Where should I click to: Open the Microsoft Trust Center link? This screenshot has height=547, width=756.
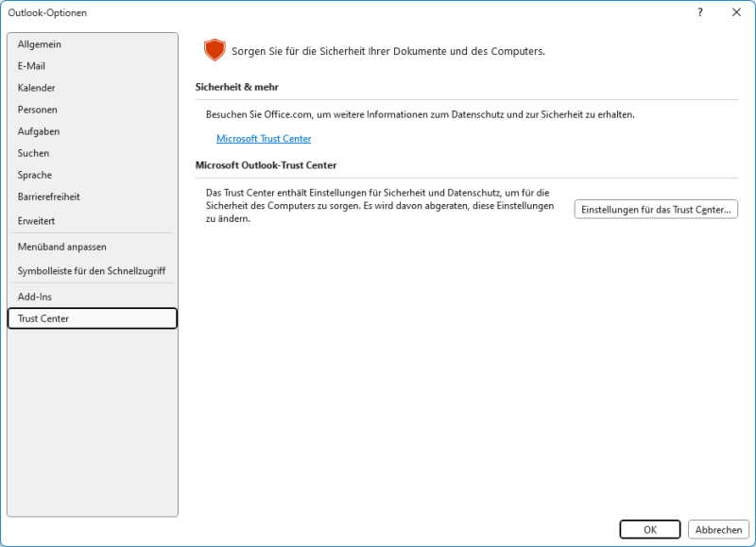[264, 139]
